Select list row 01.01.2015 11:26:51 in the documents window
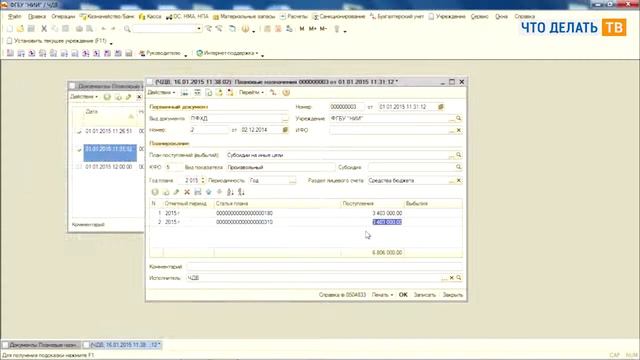 tap(109, 131)
